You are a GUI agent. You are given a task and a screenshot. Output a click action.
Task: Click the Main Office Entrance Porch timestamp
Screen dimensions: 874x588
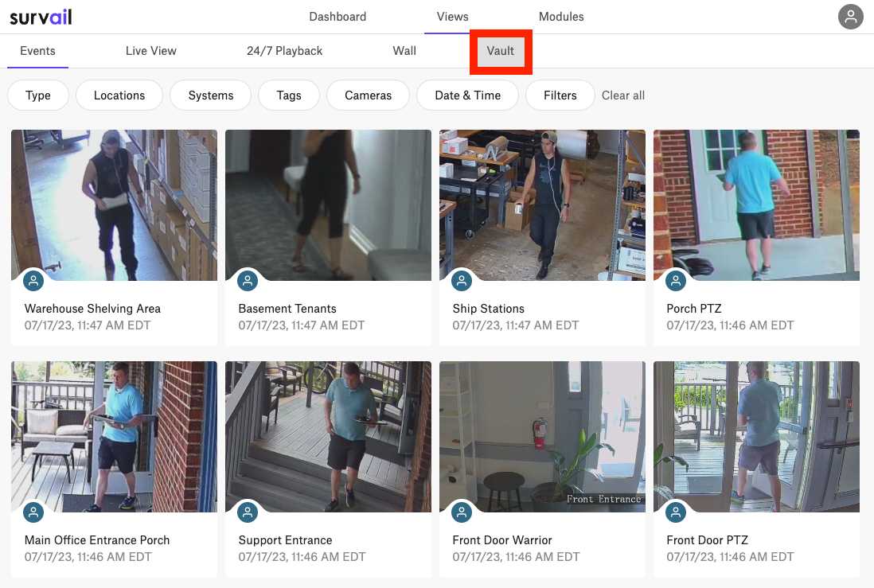(x=88, y=557)
